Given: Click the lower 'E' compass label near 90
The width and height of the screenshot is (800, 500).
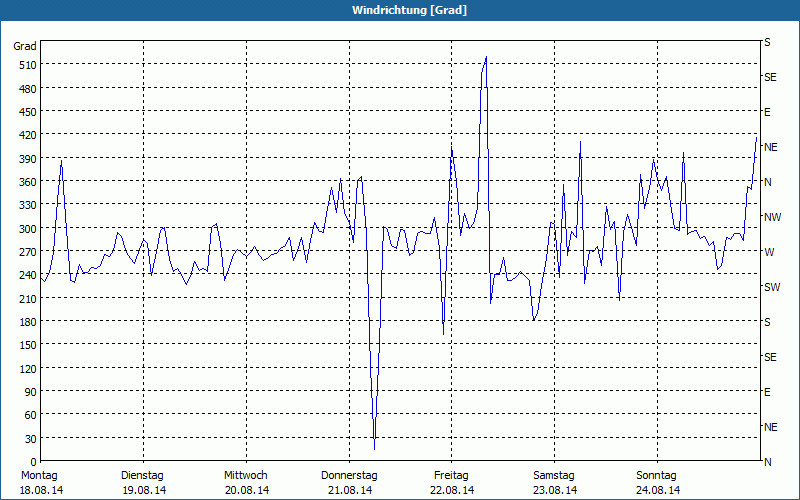Looking at the screenshot, I should click(x=767, y=392).
